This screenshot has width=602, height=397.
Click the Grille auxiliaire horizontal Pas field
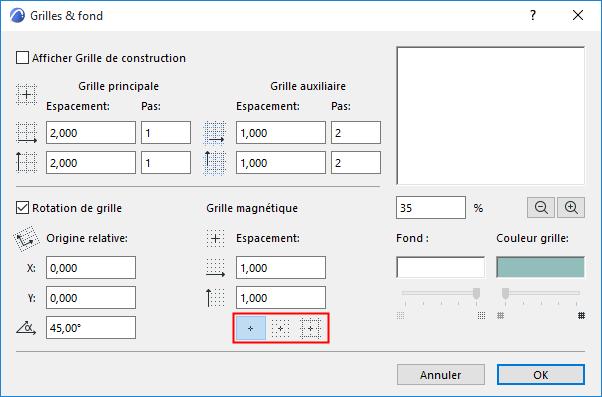tap(356, 133)
